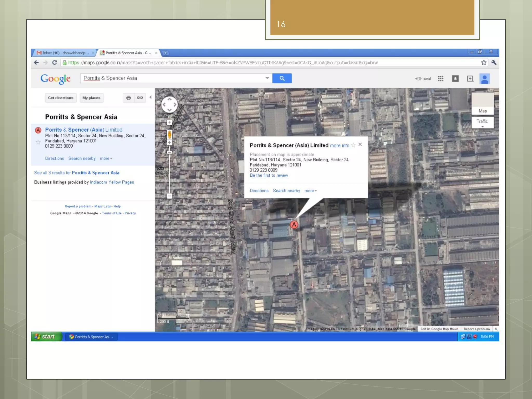The image size is (532, 399).
Task: Reload the page with refresh icon
Action: click(x=55, y=62)
